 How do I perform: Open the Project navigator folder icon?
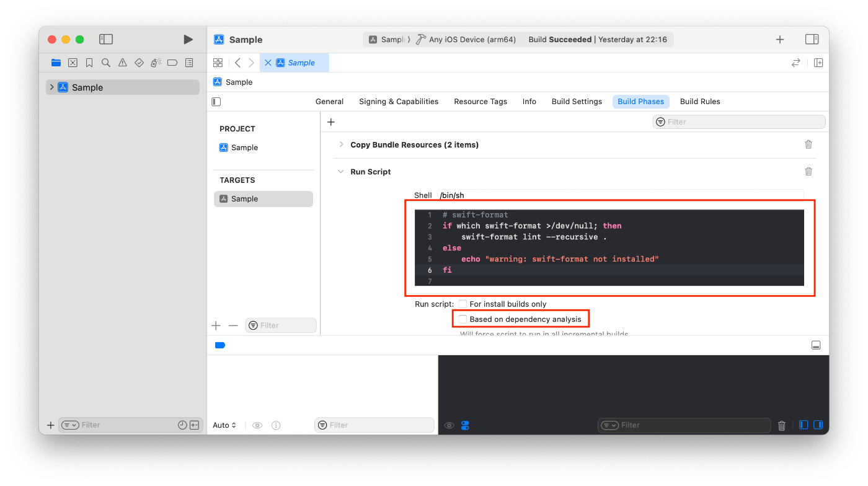pos(56,63)
